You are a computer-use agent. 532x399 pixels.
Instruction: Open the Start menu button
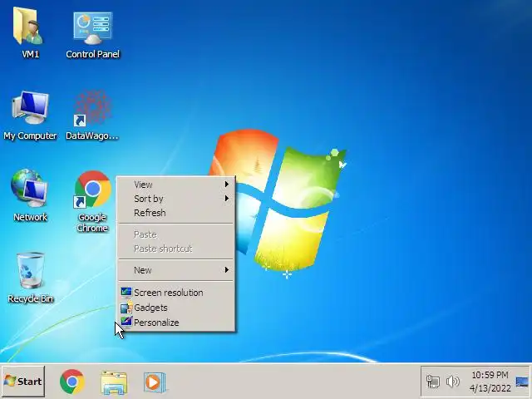pyautogui.click(x=23, y=382)
